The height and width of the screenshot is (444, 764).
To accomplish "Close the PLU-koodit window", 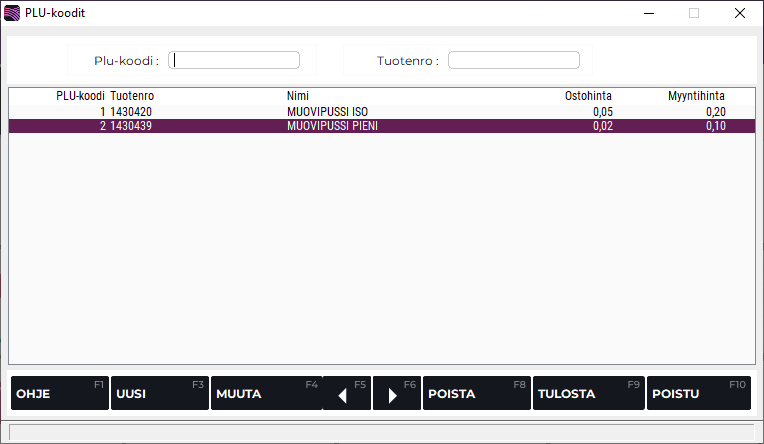I will point(740,13).
